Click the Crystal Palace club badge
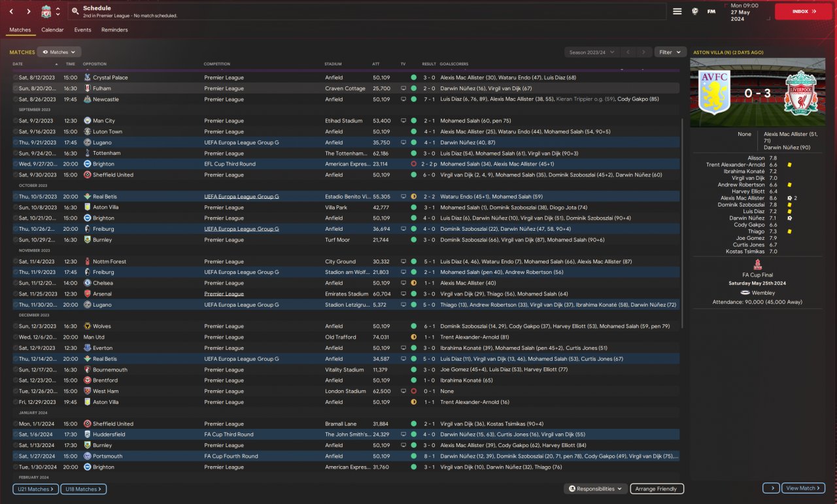This screenshot has width=837, height=504. pos(87,77)
